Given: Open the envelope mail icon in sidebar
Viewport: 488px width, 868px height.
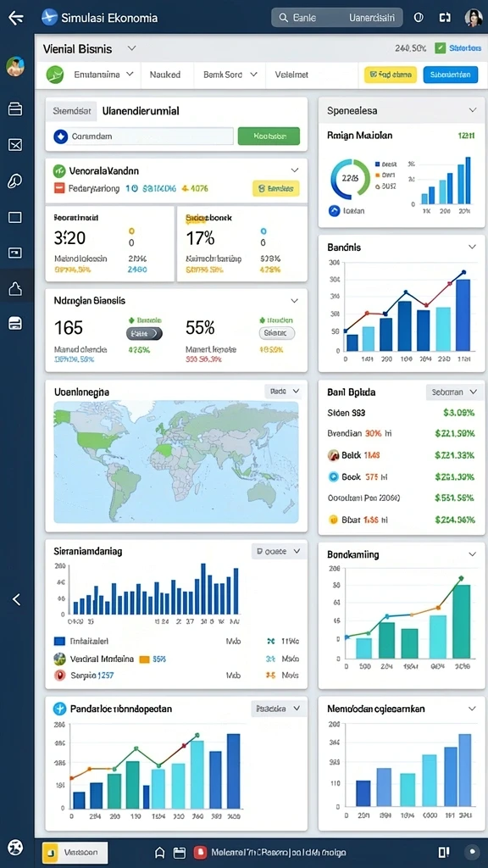Looking at the screenshot, I should coord(15,145).
